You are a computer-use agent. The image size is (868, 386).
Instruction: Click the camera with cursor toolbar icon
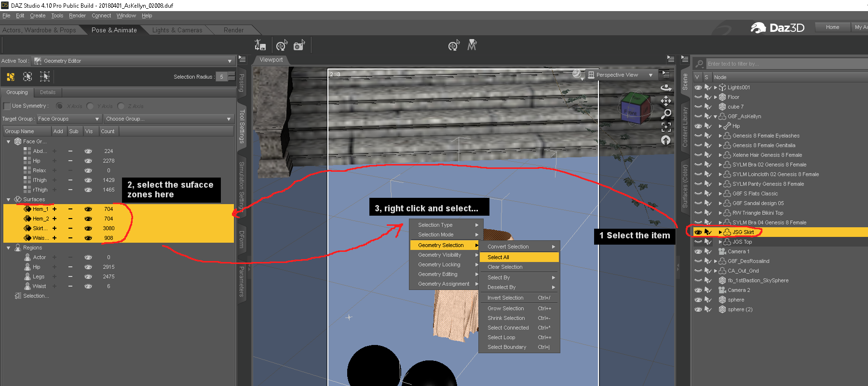pyautogui.click(x=299, y=45)
